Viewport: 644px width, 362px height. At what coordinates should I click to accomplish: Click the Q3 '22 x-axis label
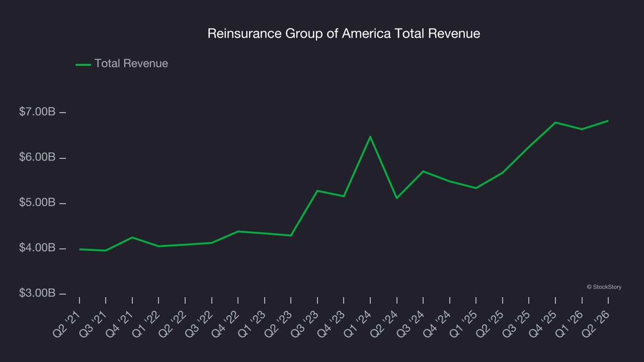200,323
